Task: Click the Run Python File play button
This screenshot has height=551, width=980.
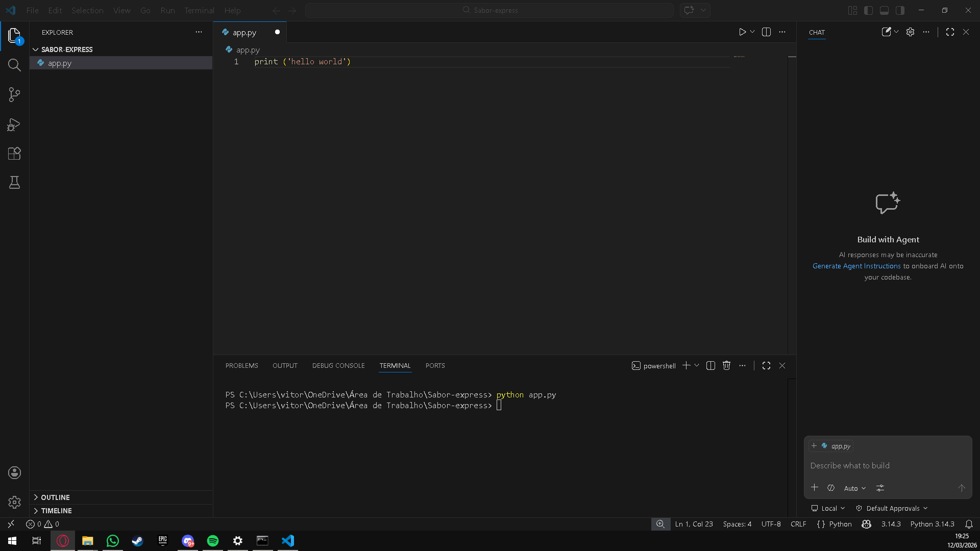Action: tap(742, 32)
